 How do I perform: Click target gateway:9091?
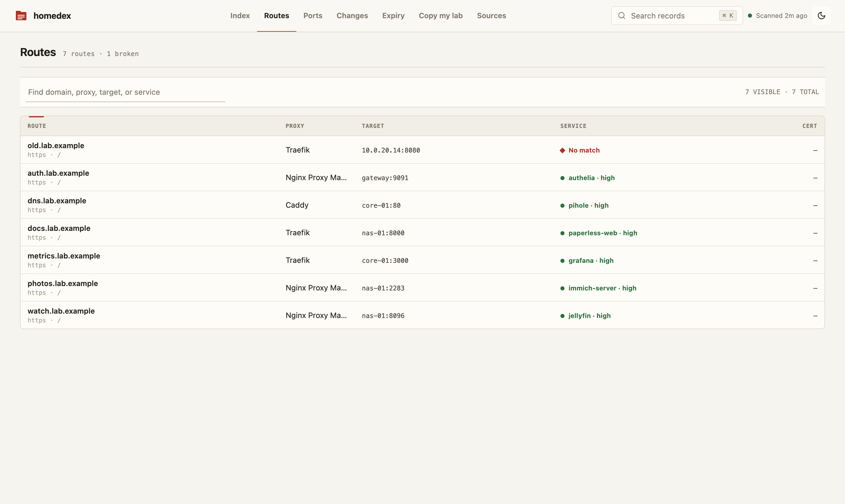pos(385,178)
